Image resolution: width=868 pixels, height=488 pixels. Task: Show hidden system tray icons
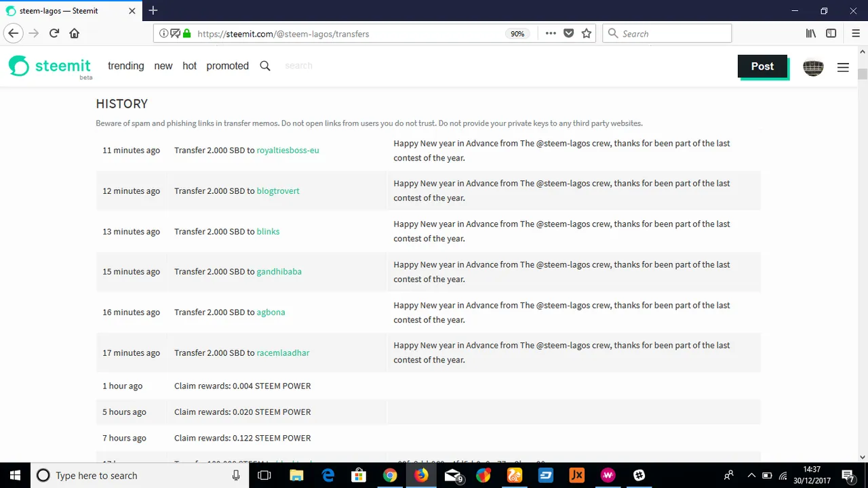coord(751,475)
